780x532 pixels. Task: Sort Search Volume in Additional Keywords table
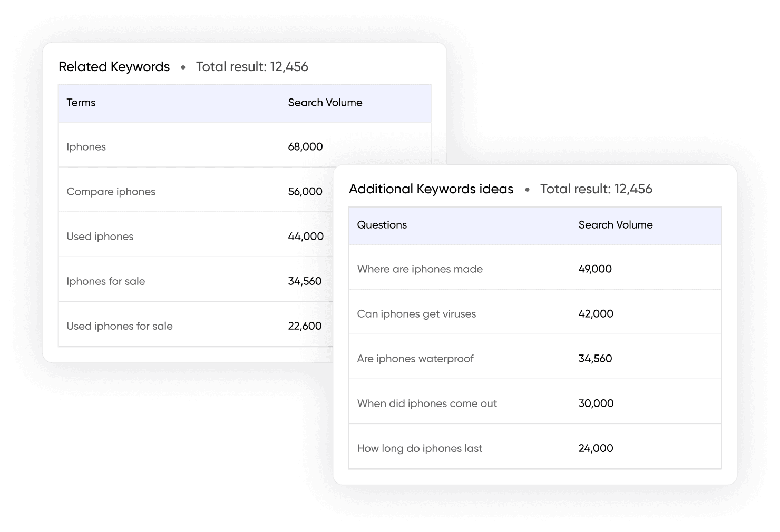[x=615, y=225]
